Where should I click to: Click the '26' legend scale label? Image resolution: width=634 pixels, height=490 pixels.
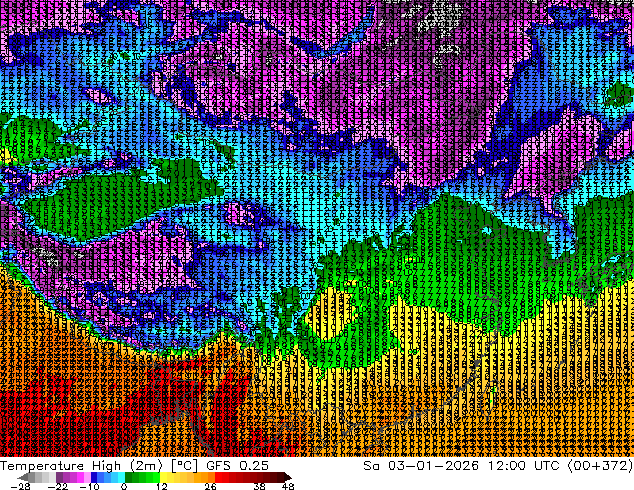point(210,486)
